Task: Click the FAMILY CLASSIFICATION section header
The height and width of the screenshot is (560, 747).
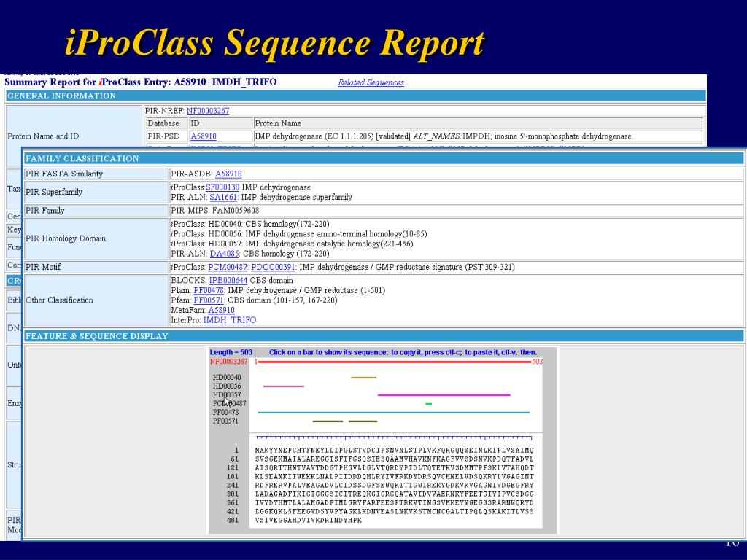Action: [384, 158]
